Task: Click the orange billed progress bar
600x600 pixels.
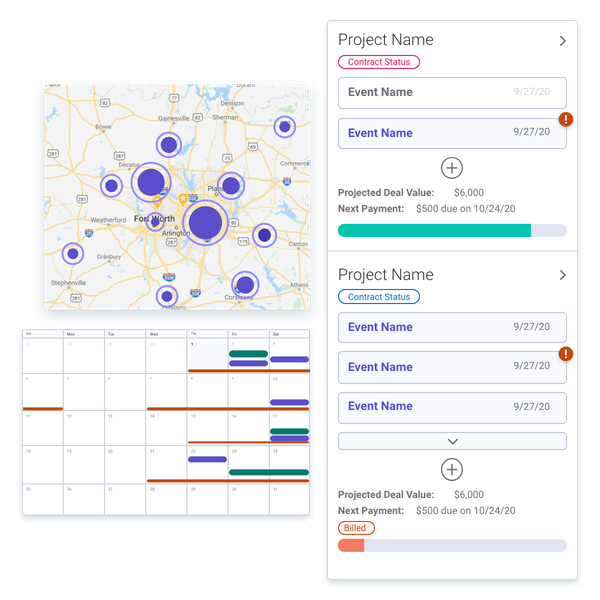Action: click(351, 546)
